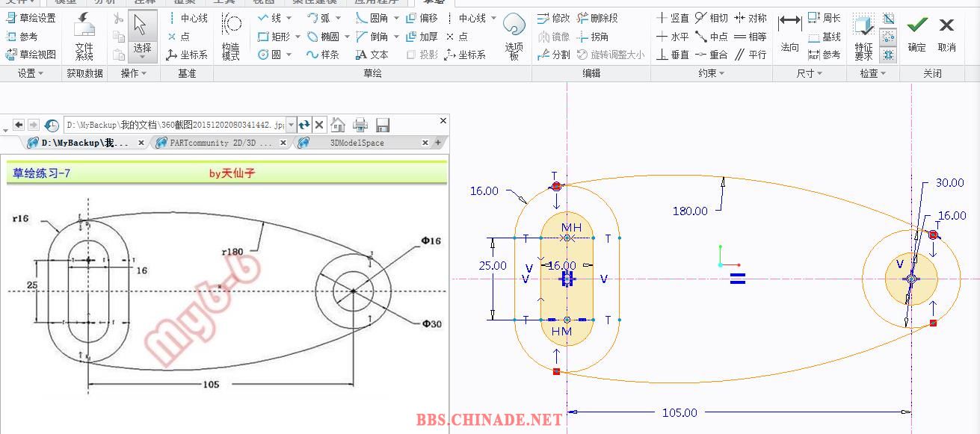Expand the 矩形 rectangle dropdown arrow

tap(298, 36)
